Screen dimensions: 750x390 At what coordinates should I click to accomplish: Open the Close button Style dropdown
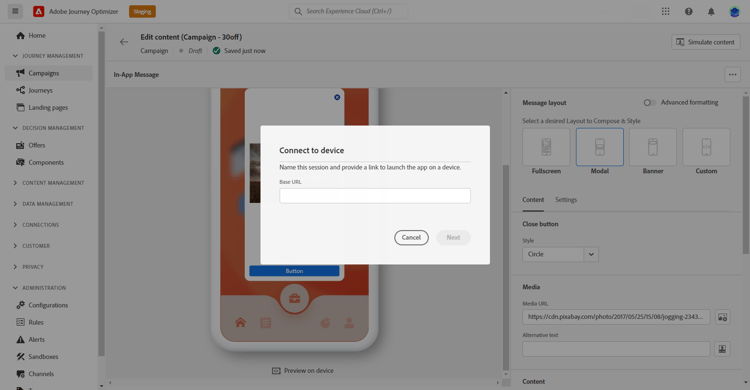(x=560, y=254)
